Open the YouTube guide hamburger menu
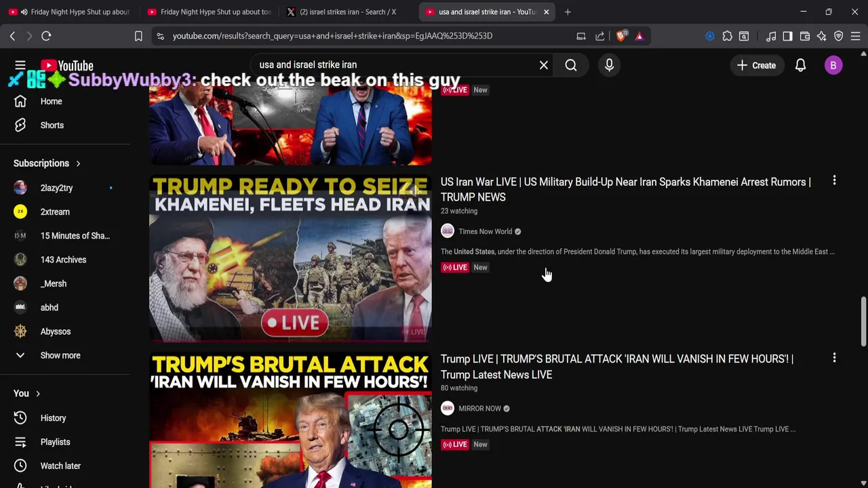The image size is (868, 488). tap(20, 66)
